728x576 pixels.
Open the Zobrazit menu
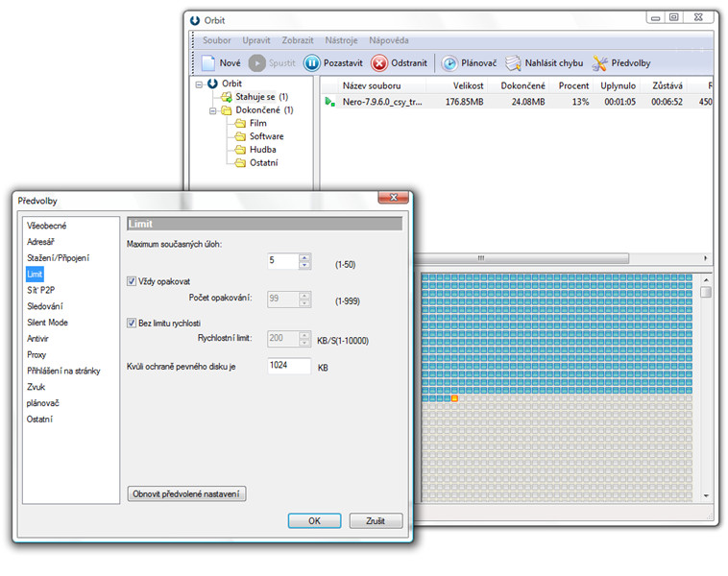point(298,40)
